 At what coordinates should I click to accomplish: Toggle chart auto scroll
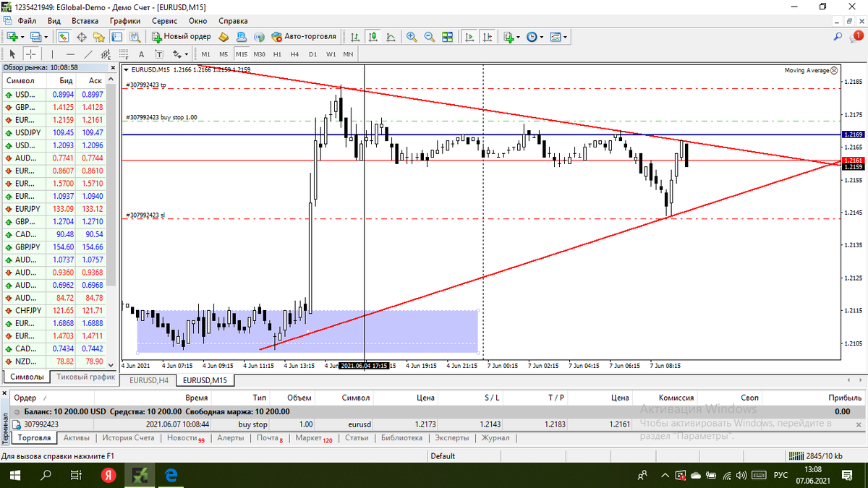[469, 36]
